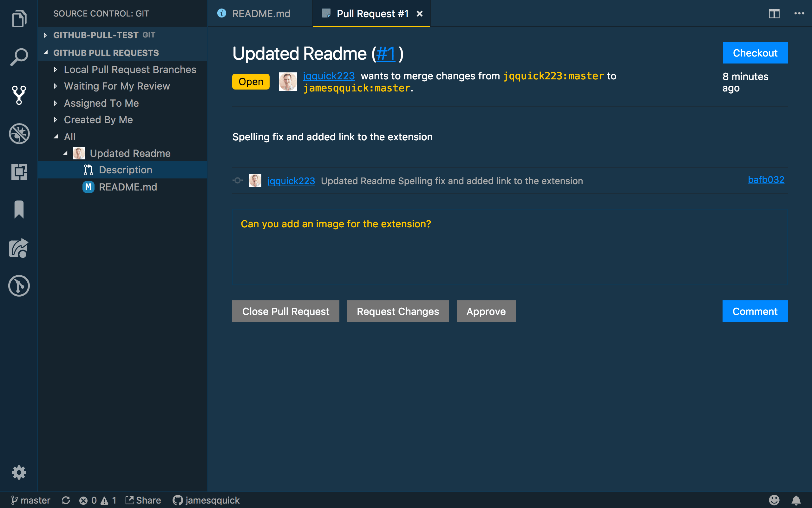Expand Created By Me

56,120
